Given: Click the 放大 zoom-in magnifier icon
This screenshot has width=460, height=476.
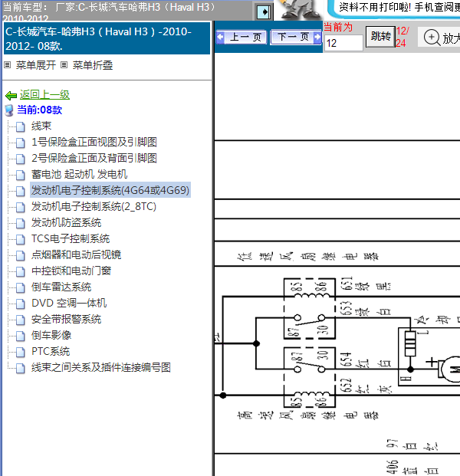Looking at the screenshot, I should [x=432, y=38].
